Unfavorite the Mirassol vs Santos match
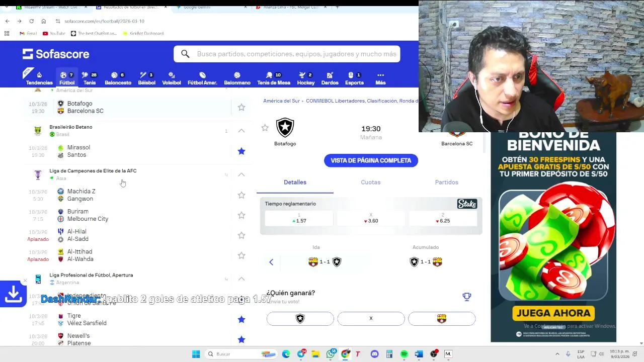Viewport: 644px width, 362px height. point(242,151)
